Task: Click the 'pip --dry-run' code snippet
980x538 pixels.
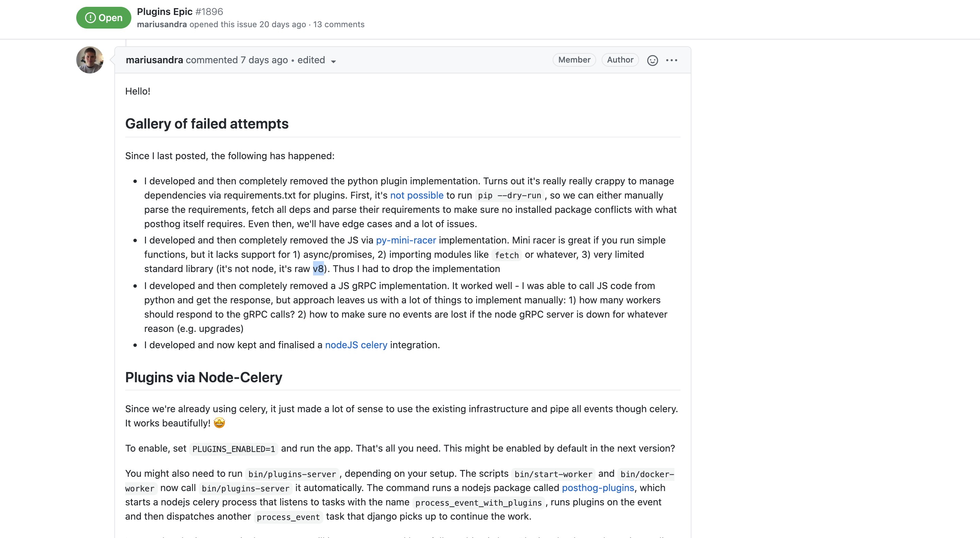Action: [509, 196]
